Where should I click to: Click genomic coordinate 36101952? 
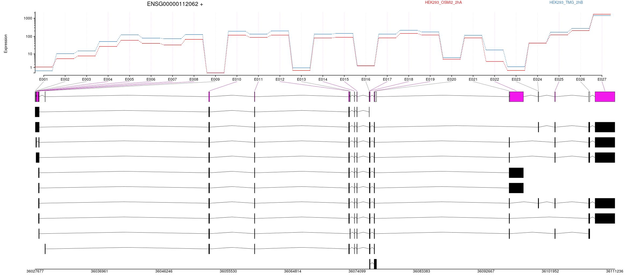point(550,271)
